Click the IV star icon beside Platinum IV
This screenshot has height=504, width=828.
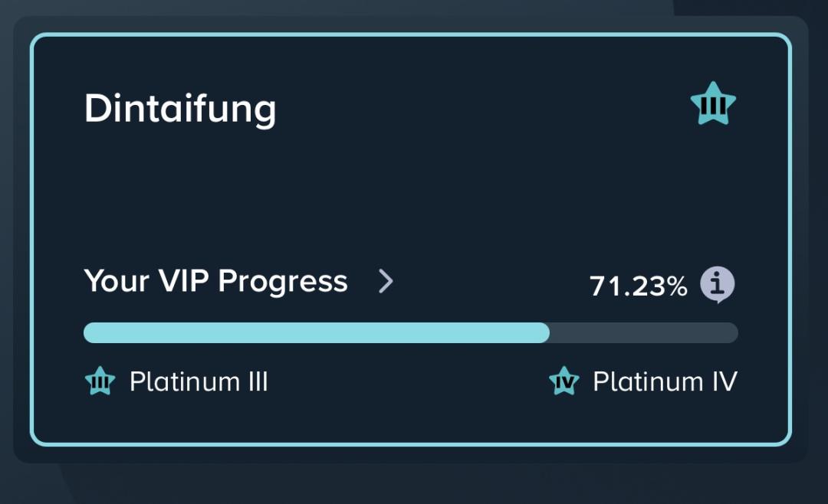click(x=564, y=381)
